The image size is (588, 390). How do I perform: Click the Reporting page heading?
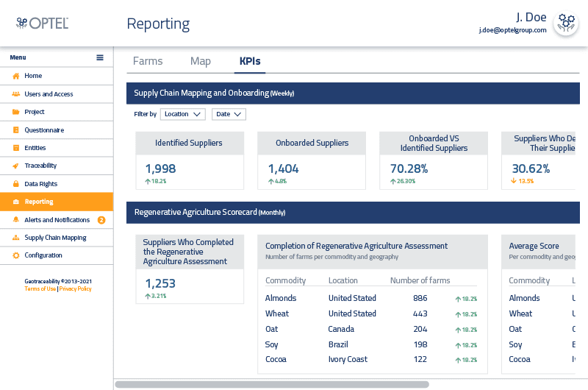pos(158,24)
